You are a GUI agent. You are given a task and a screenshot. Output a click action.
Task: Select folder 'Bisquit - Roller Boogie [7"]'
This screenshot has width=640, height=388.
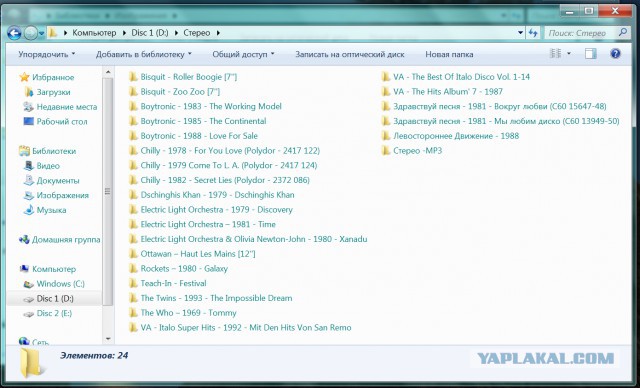coord(183,77)
